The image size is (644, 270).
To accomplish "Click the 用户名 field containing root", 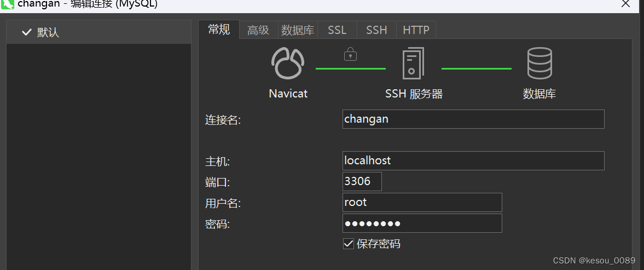I will click(x=422, y=202).
